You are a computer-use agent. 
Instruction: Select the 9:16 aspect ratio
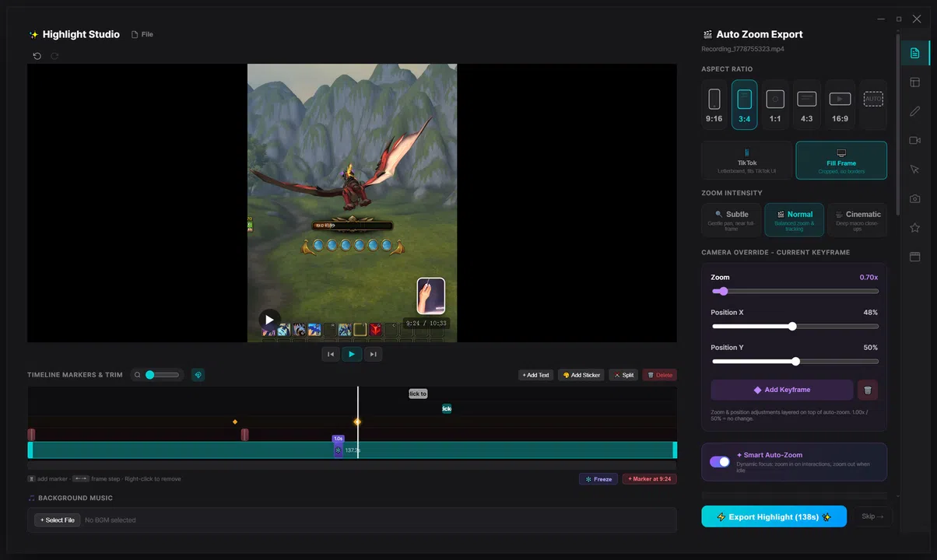[714, 104]
